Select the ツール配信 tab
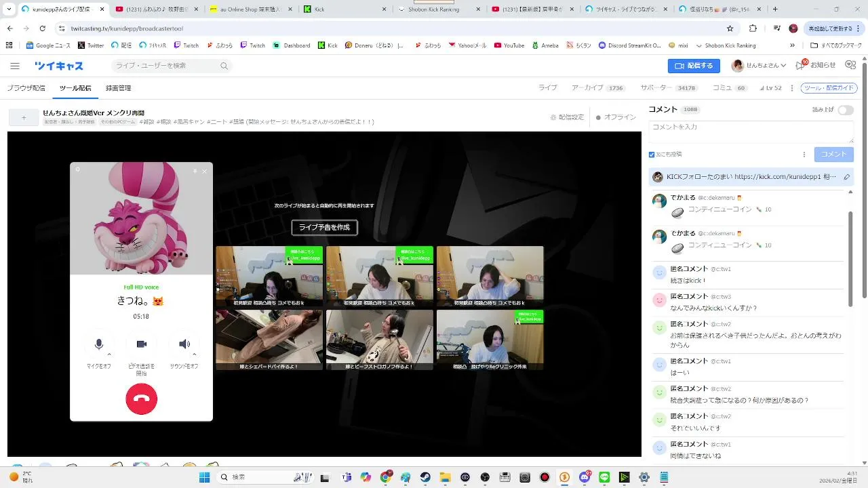The image size is (868, 488). pos(75,88)
